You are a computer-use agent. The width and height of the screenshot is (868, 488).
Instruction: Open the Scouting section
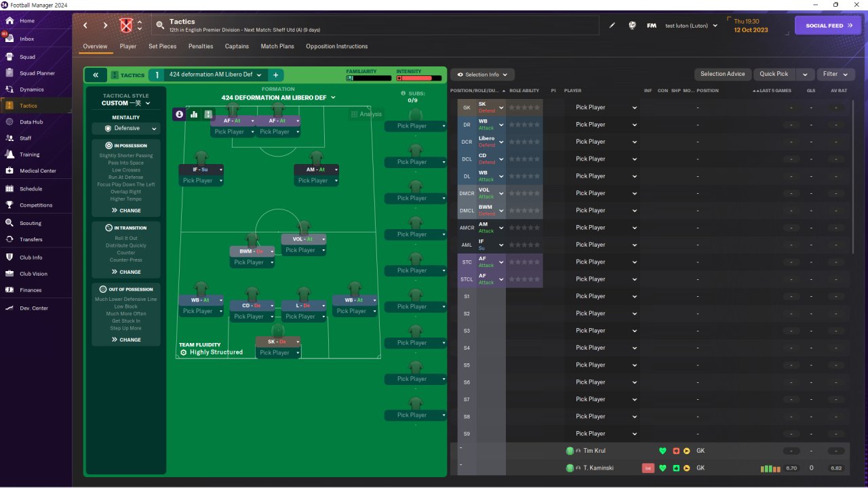(x=31, y=223)
